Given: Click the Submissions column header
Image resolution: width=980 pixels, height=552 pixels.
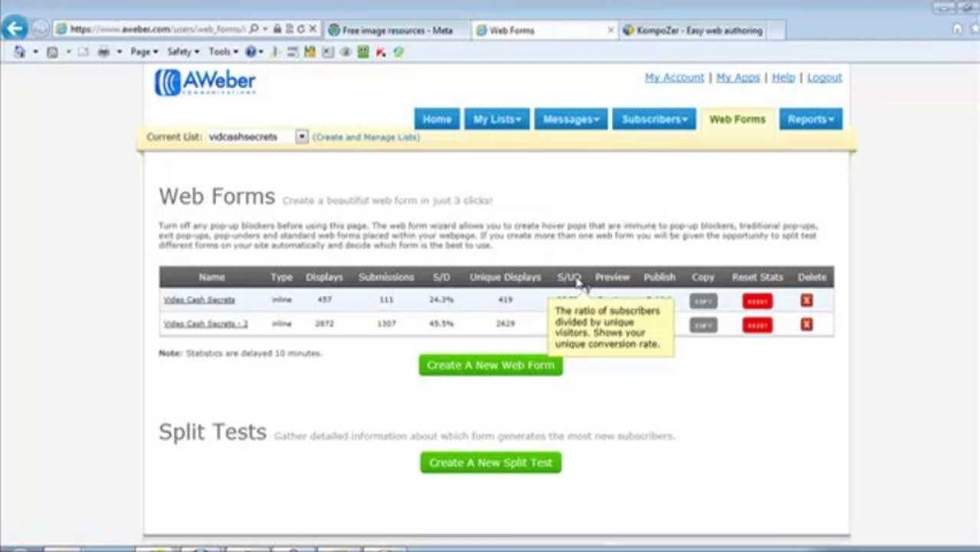Looking at the screenshot, I should pyautogui.click(x=386, y=277).
